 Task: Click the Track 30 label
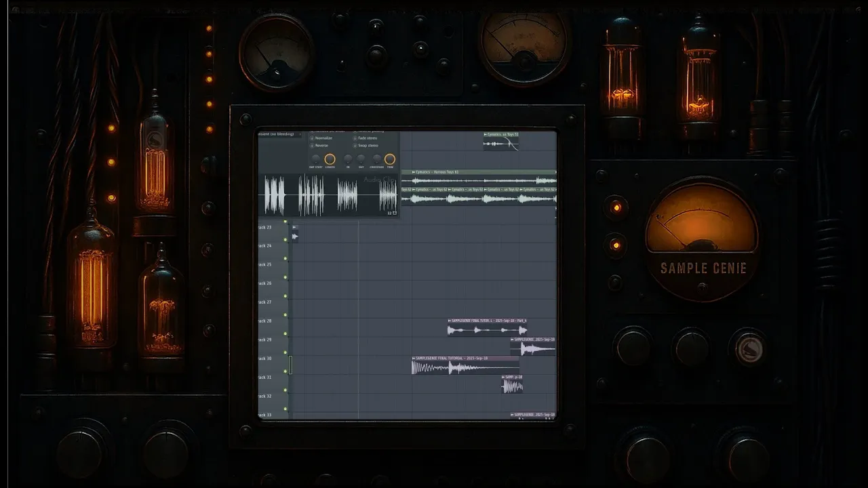pos(264,359)
